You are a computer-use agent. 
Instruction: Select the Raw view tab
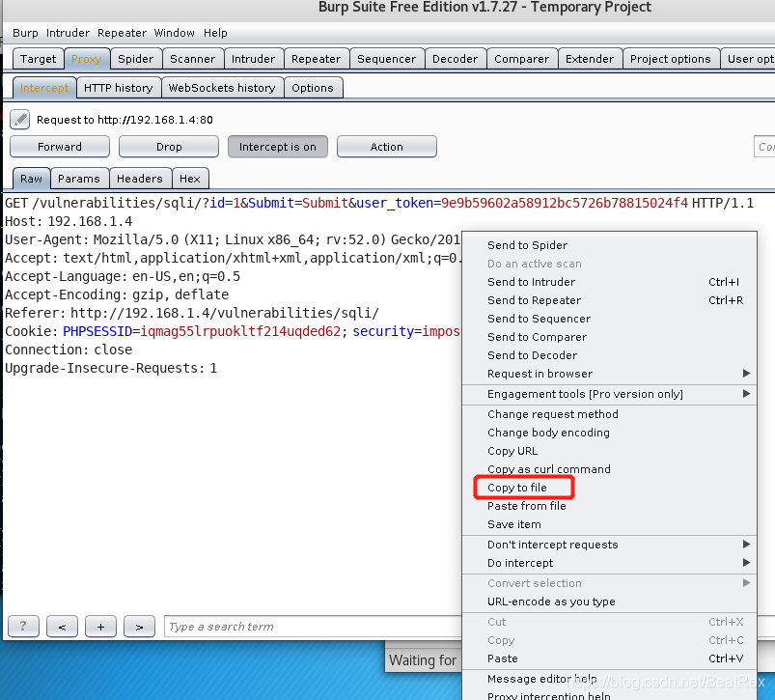[31, 179]
